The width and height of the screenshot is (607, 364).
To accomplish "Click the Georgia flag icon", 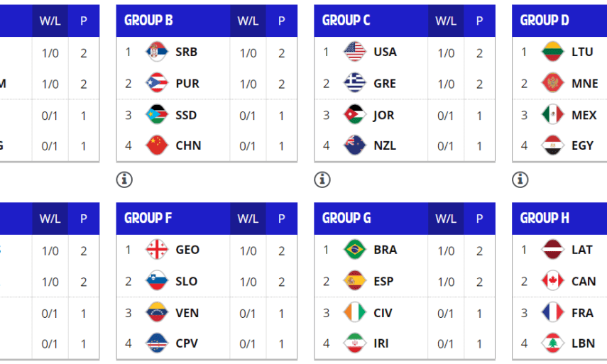I will [156, 250].
